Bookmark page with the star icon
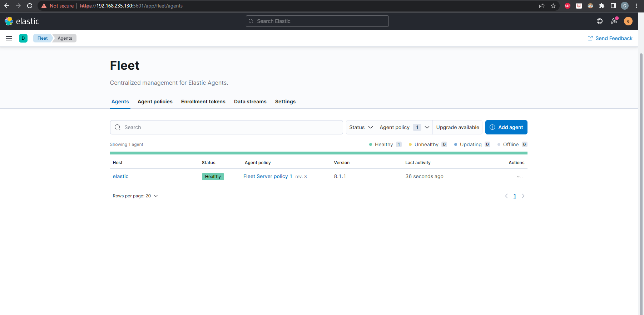Viewport: 644px width, 315px height. 553,6
